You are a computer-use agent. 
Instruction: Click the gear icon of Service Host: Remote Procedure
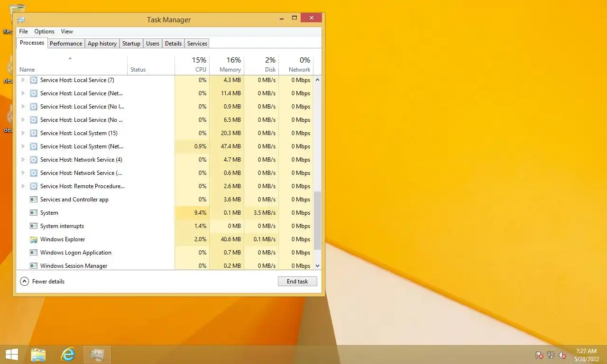(x=34, y=186)
